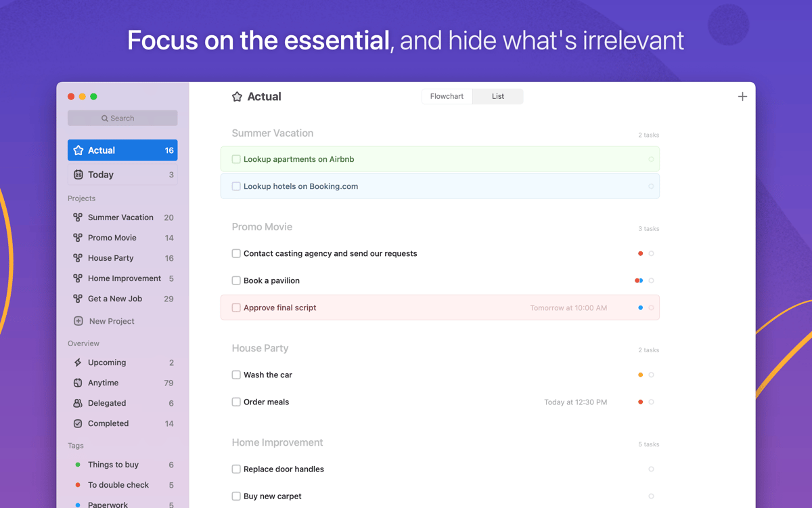Select the Actual list in sidebar

coord(122,150)
